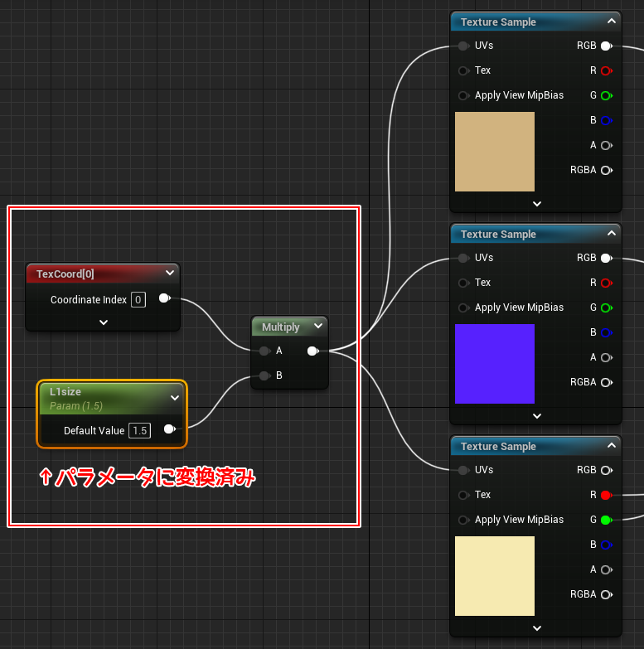Click the Tex input pin on the cream Texture Sample
This screenshot has width=644, height=649.
[x=464, y=495]
